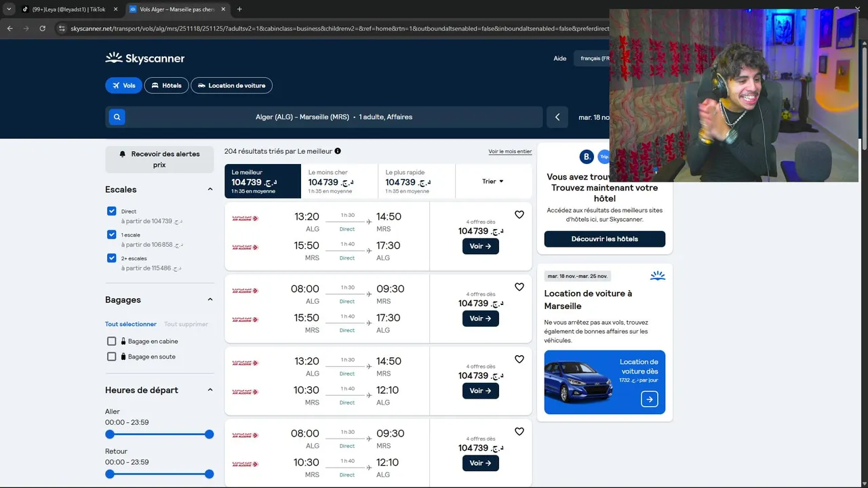Click Voir on the fourth flight result
This screenshot has height=488, width=868.
pos(480,463)
